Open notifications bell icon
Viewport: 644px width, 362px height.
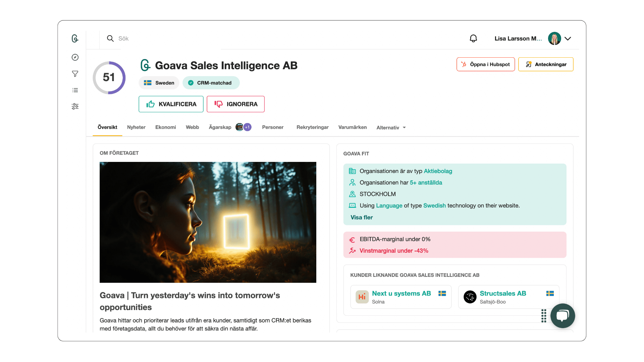tap(473, 39)
